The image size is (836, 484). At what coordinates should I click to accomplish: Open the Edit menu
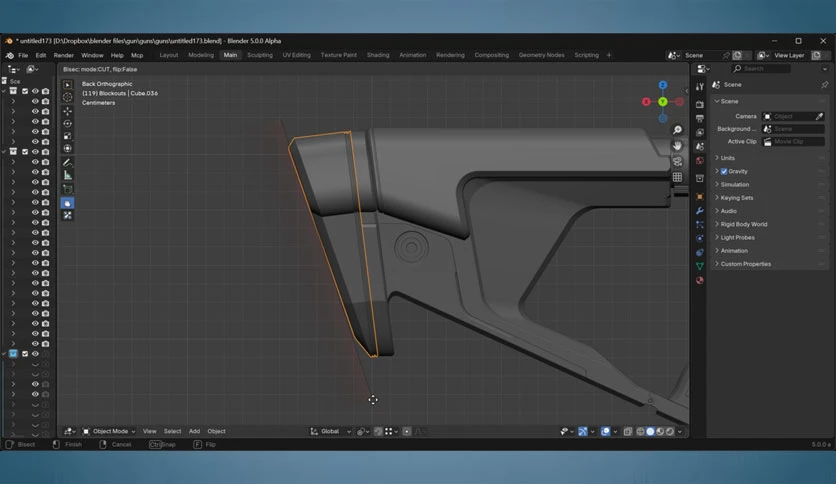tap(41, 55)
